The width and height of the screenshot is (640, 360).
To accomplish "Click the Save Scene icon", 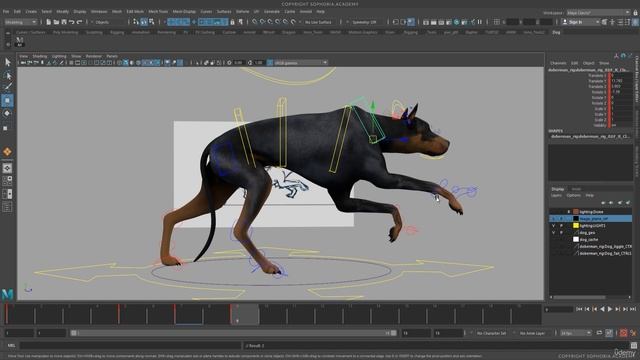I will 64,22.
